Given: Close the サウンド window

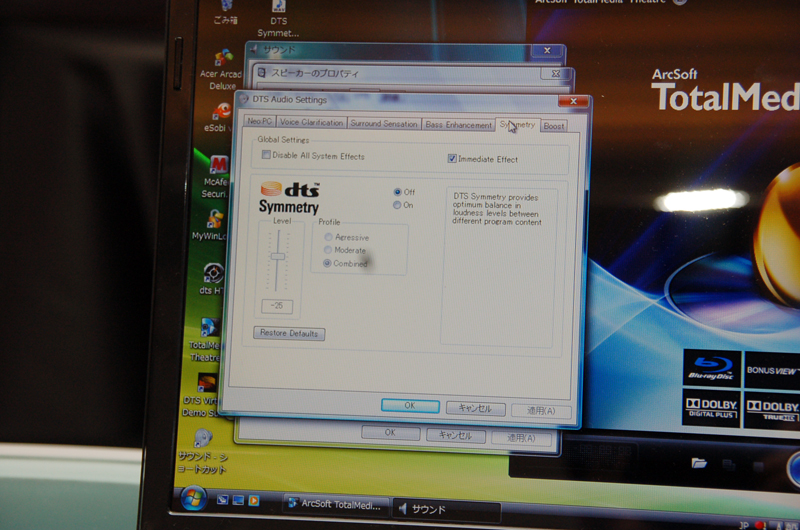Looking at the screenshot, I should tap(547, 51).
